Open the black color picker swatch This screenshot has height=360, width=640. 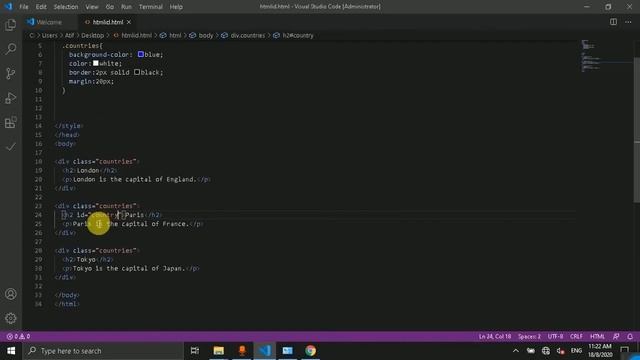click(x=137, y=72)
